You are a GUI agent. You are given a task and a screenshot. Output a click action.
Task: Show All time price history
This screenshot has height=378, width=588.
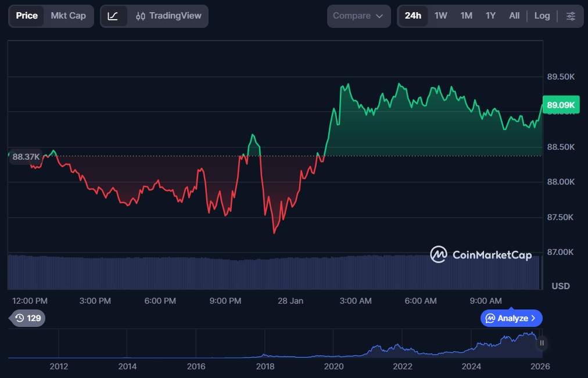pos(514,16)
